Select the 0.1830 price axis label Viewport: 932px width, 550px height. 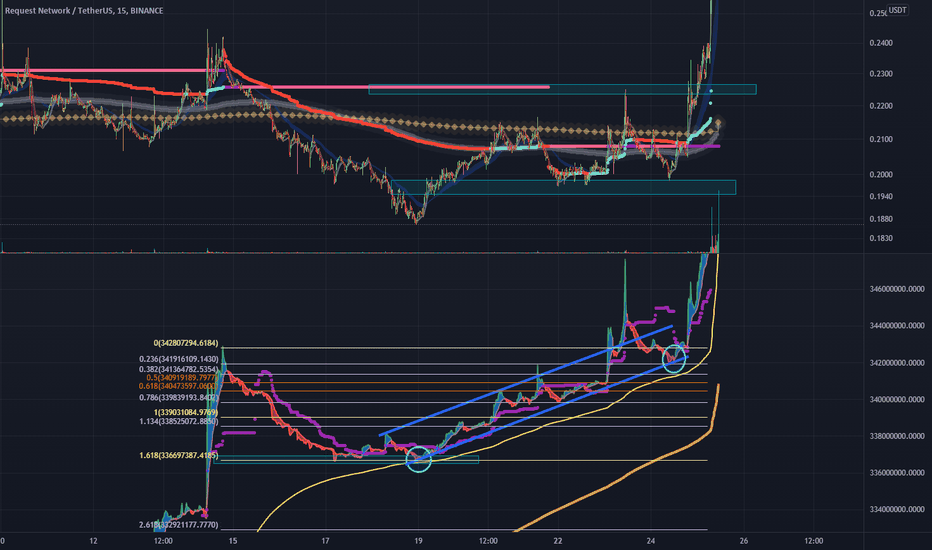point(881,238)
